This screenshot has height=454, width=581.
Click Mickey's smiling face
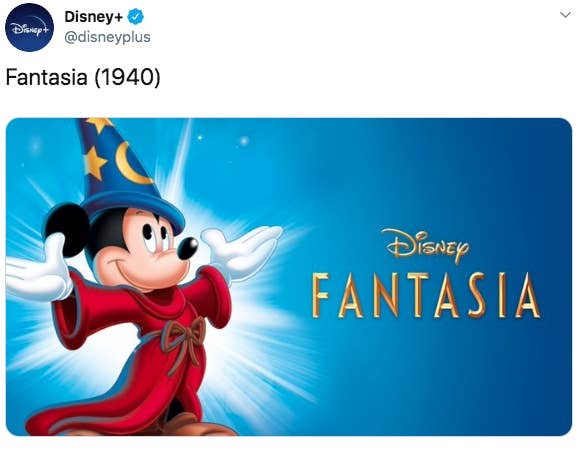coord(145,250)
